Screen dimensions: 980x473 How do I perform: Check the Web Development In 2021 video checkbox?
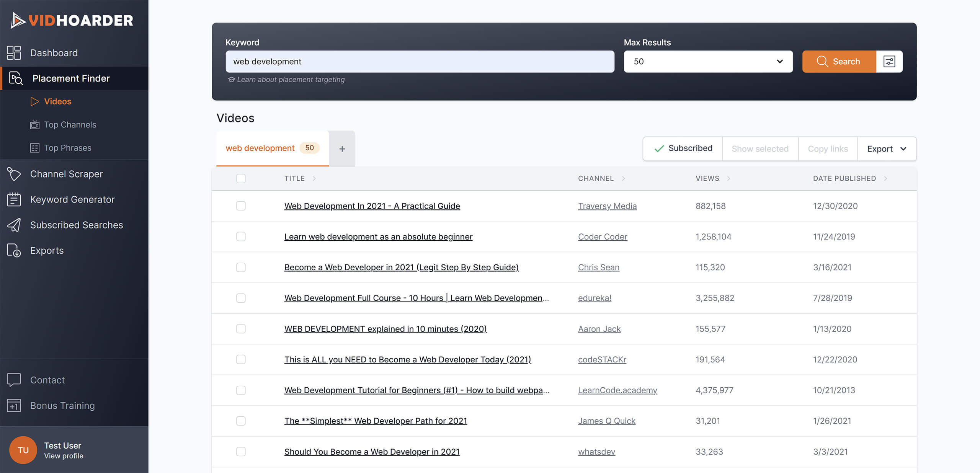241,206
